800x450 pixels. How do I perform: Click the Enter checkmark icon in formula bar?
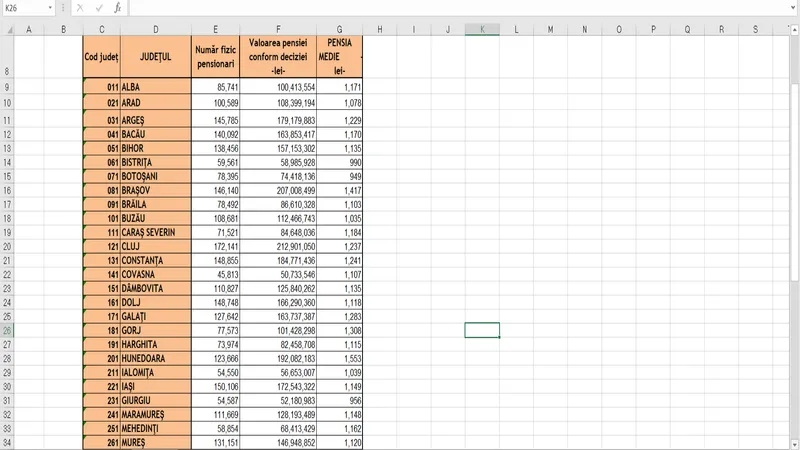(x=98, y=7)
